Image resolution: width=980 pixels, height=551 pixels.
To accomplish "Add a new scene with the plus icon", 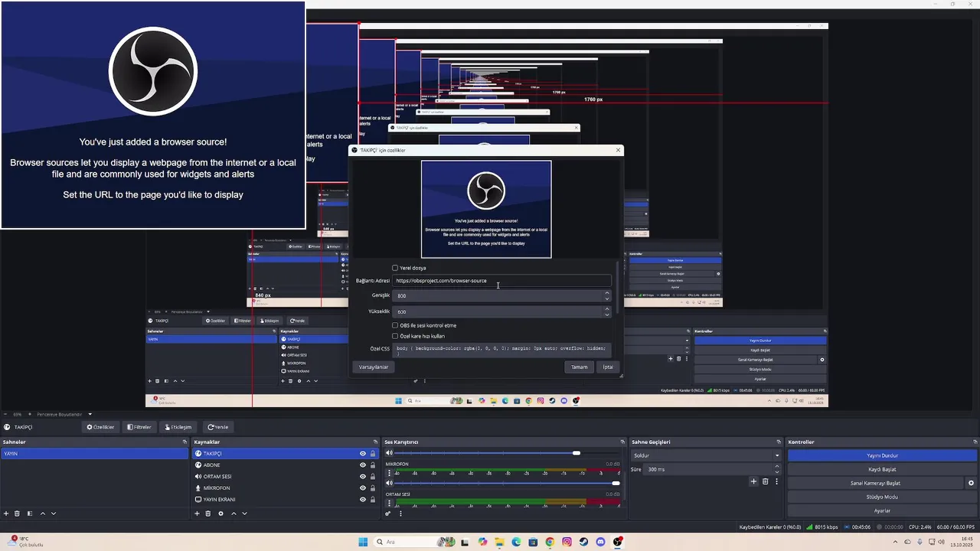I will pos(6,514).
